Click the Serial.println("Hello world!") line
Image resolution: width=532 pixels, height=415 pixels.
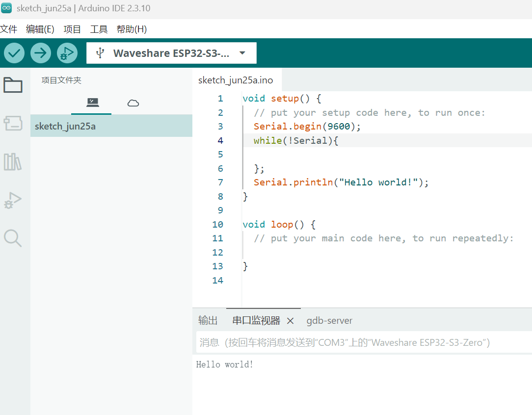click(341, 182)
